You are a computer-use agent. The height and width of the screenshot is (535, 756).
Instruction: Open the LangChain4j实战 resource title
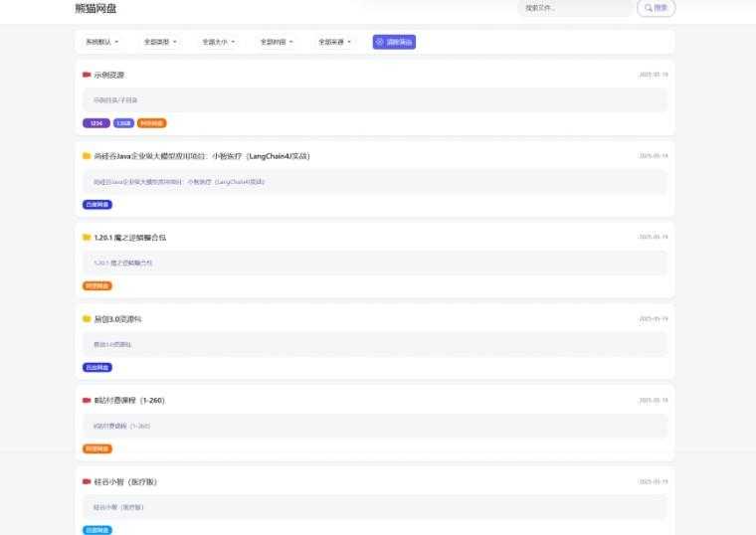point(202,156)
